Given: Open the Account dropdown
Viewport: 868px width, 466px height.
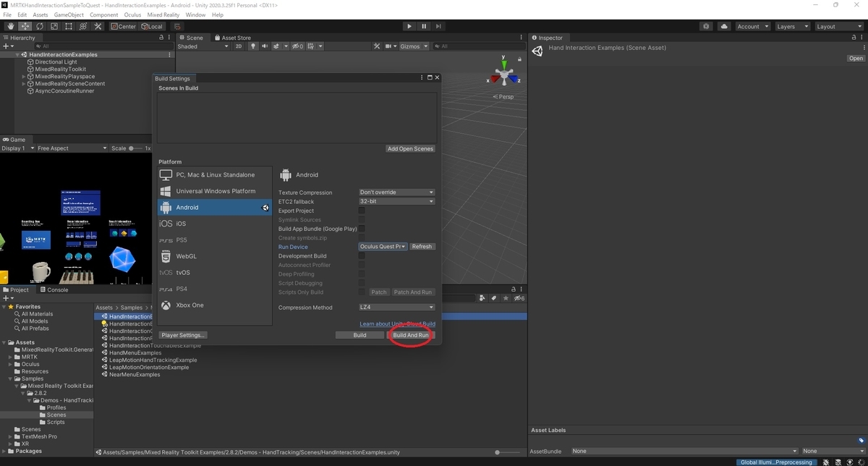Looking at the screenshot, I should (x=752, y=26).
